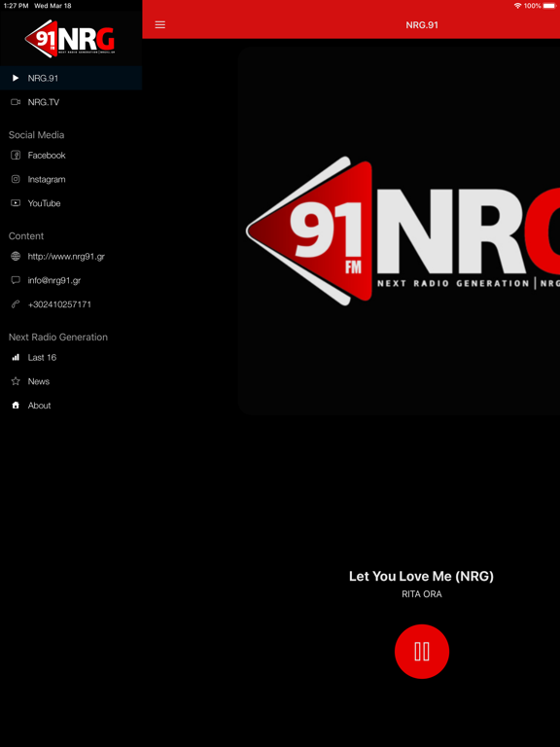Open the About page

click(71, 406)
